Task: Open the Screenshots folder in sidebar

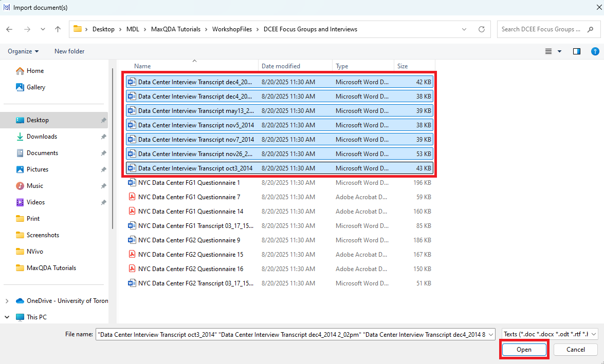Action: click(43, 235)
